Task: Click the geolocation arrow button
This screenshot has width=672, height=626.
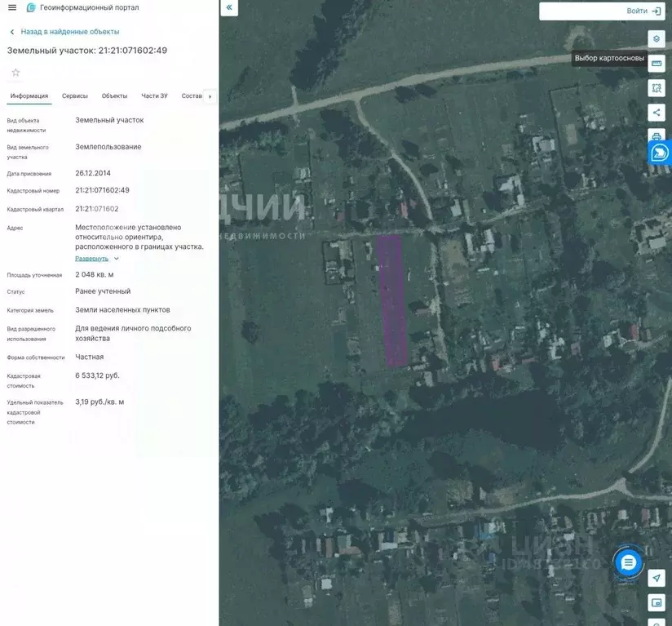Action: [x=657, y=578]
